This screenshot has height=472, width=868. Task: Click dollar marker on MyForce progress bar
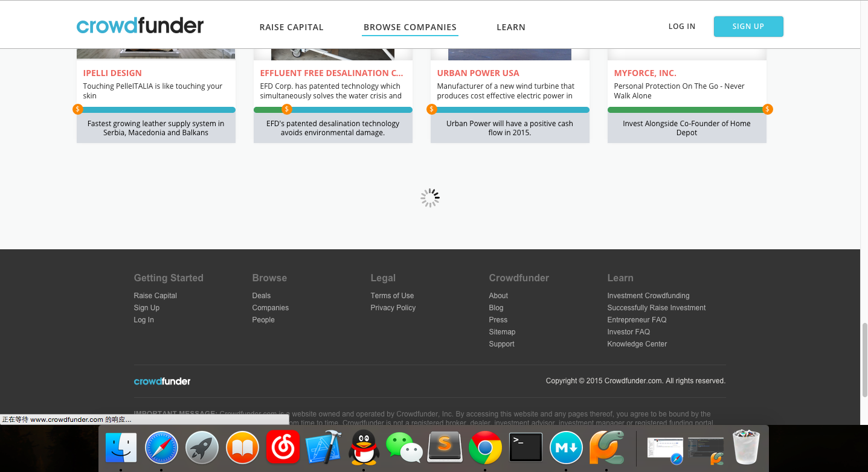(767, 109)
